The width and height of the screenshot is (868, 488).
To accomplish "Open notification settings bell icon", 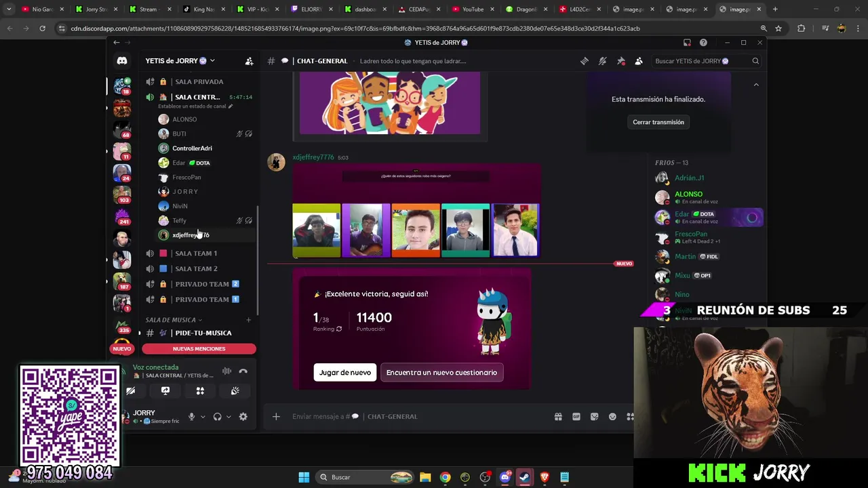I will click(602, 61).
